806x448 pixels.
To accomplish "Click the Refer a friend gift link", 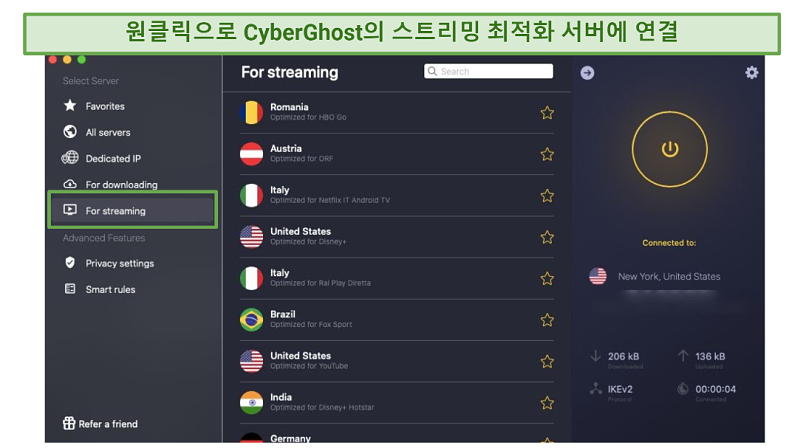I will [100, 424].
